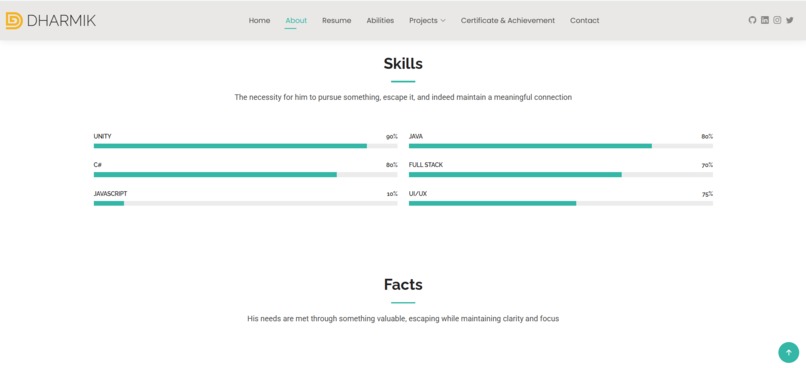Screen dimensions: 806x368
Task: Click the UI/UX skill label
Action: pyautogui.click(x=418, y=194)
